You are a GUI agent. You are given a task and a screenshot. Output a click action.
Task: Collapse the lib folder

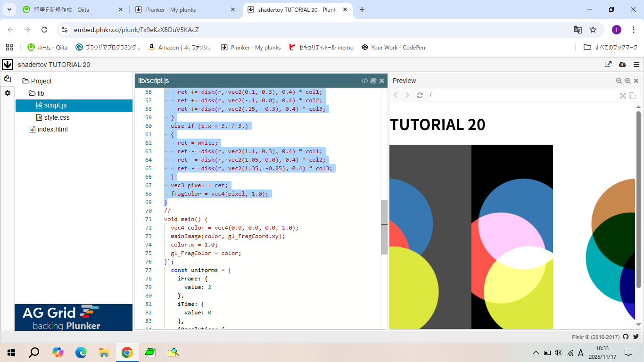[x=37, y=93]
